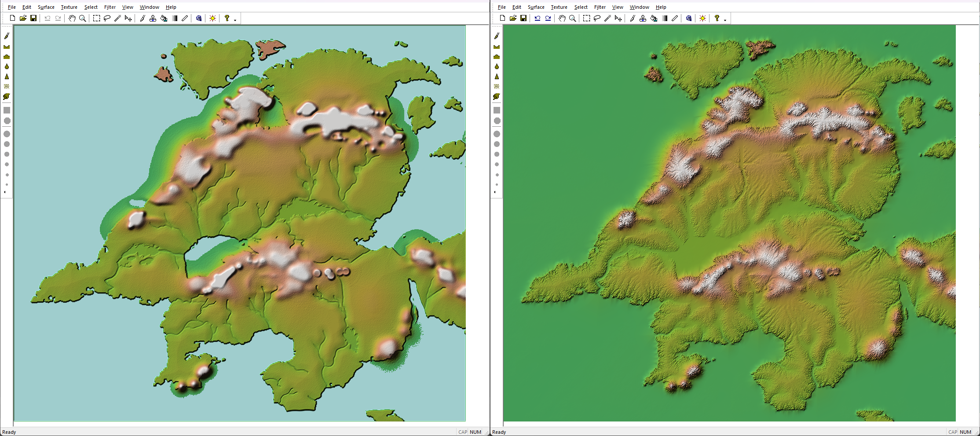The image size is (980, 436).
Task: Click NUM indicator in right status bar
Action: coord(965,432)
